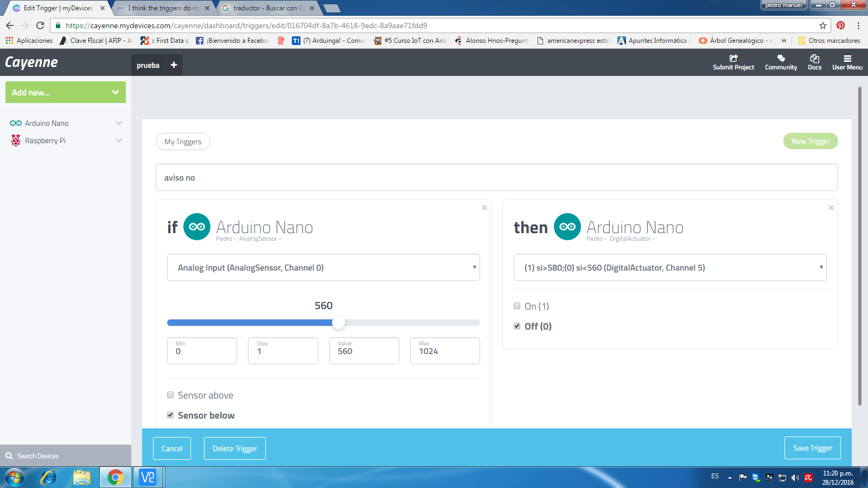Screen dimensions: 868x488
Task: Click the Value field showing 560
Action: (x=364, y=351)
